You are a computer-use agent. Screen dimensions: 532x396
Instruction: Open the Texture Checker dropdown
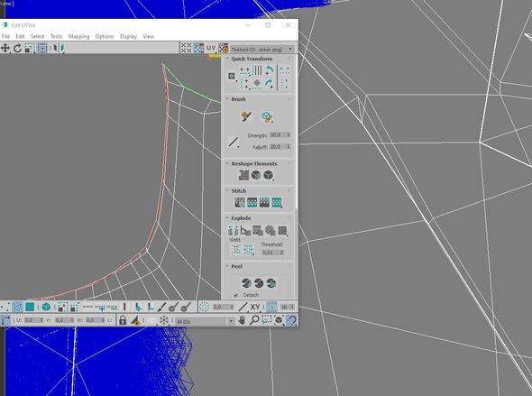(x=261, y=50)
